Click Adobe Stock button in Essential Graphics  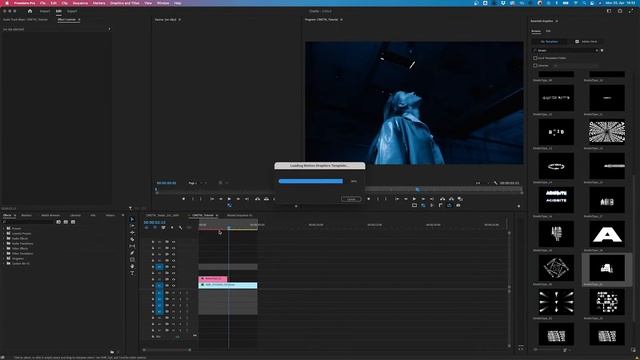pos(587,42)
